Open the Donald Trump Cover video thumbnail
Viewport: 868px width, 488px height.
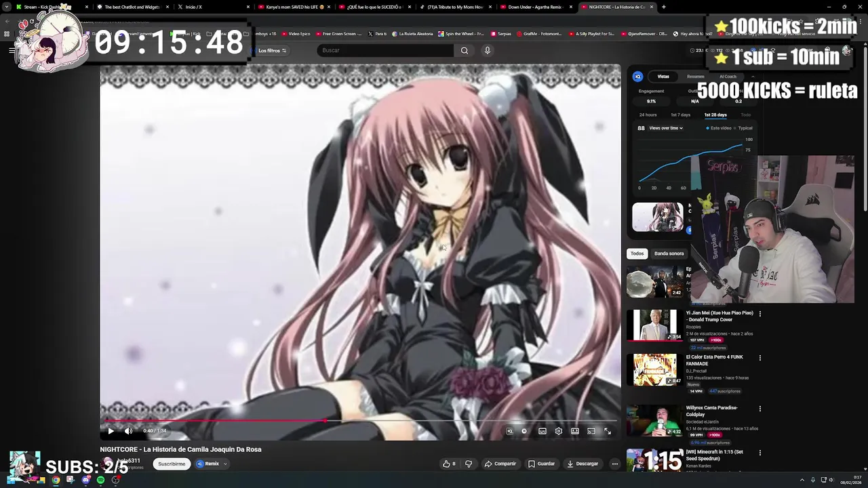coord(654,325)
